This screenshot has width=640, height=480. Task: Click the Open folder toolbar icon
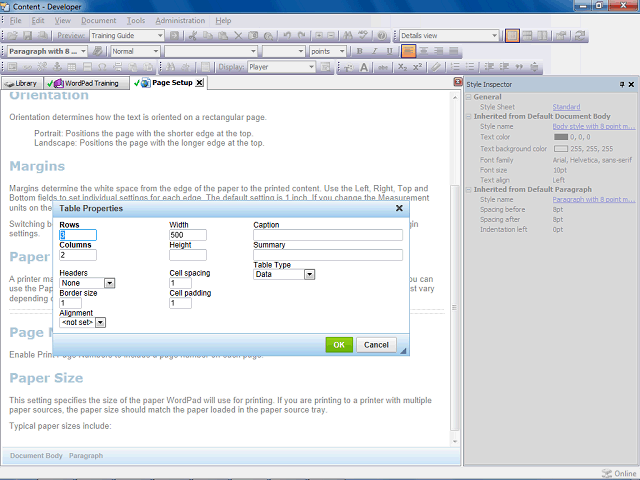(12, 36)
